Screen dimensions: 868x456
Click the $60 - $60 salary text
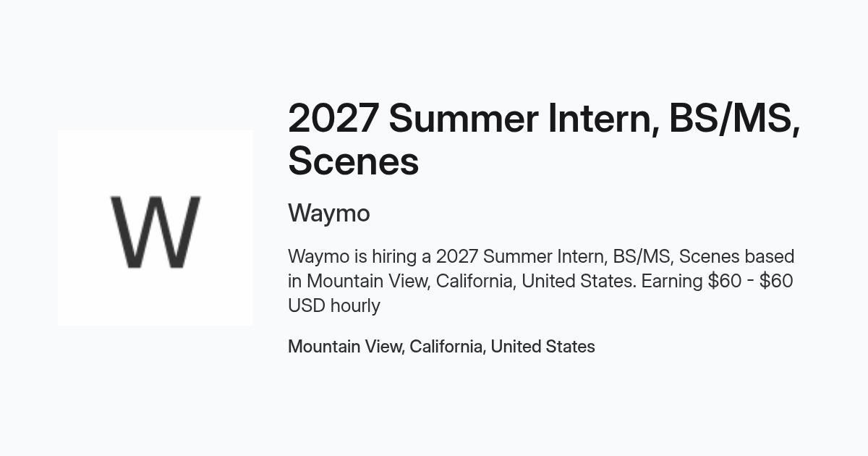(749, 281)
